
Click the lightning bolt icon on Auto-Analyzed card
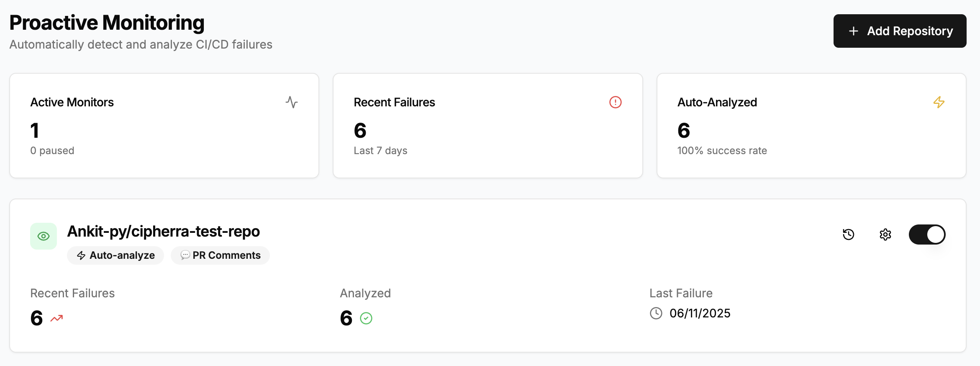coord(939,102)
